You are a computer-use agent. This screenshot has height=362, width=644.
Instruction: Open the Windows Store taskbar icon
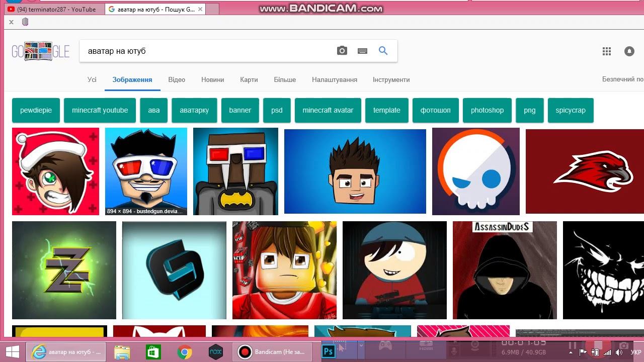(153, 352)
